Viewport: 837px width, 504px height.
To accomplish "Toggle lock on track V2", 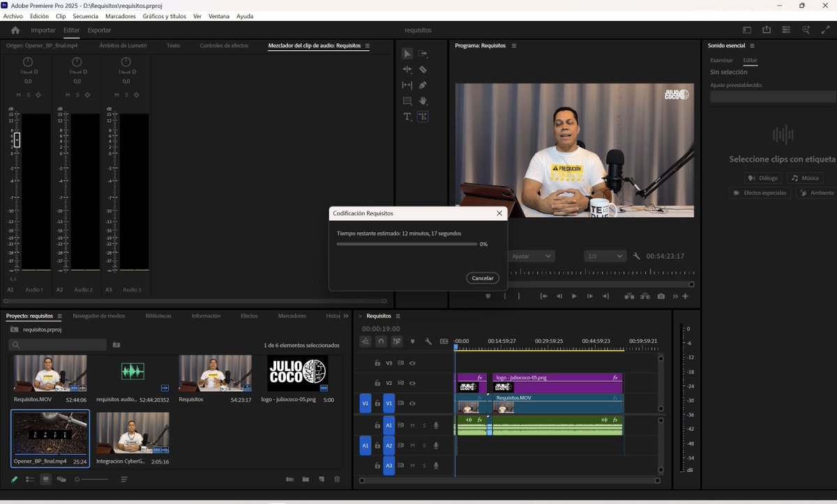I will pyautogui.click(x=377, y=383).
